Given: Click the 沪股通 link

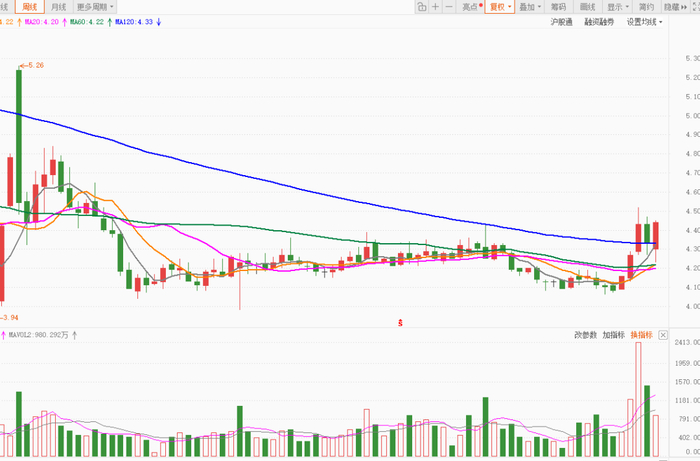Looking at the screenshot, I should click(561, 22).
